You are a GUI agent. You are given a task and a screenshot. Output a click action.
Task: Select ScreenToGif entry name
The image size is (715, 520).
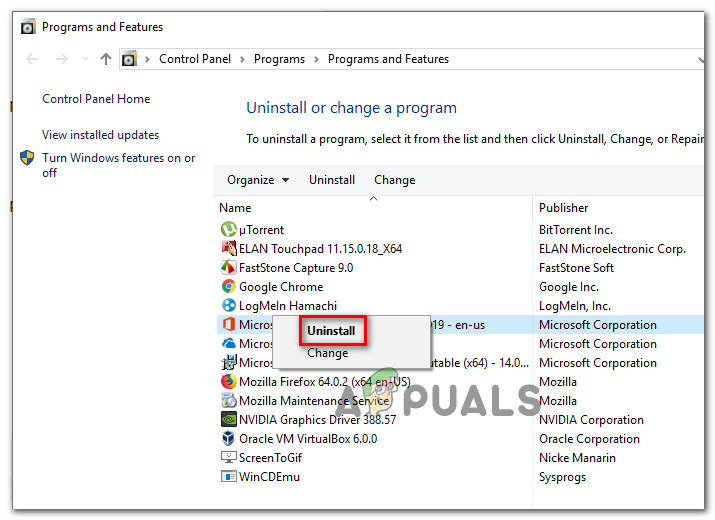pos(270,457)
